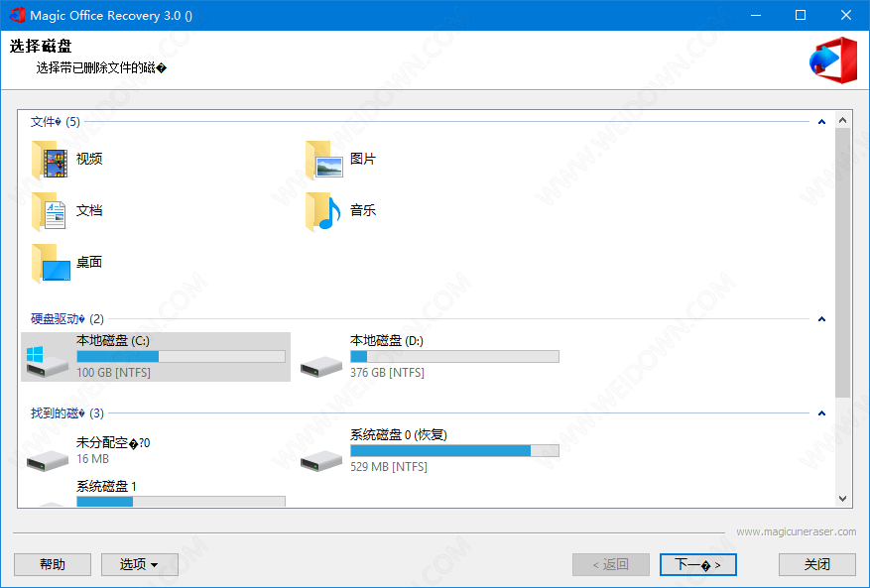Open the 选项 options dropdown

[x=139, y=565]
